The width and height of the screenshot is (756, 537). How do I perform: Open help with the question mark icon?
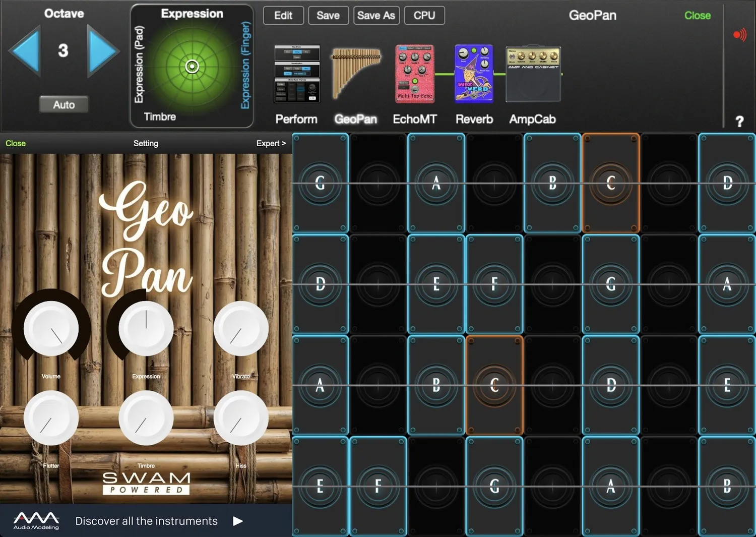[739, 122]
